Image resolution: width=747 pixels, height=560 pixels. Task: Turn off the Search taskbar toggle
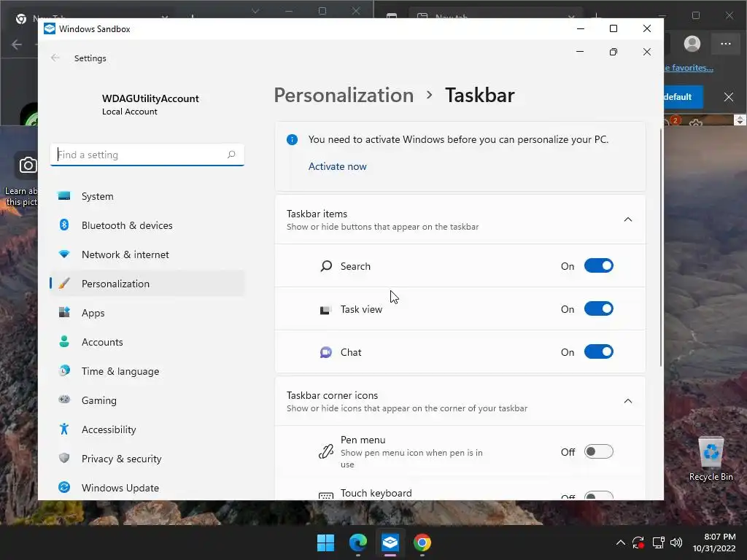click(x=599, y=265)
